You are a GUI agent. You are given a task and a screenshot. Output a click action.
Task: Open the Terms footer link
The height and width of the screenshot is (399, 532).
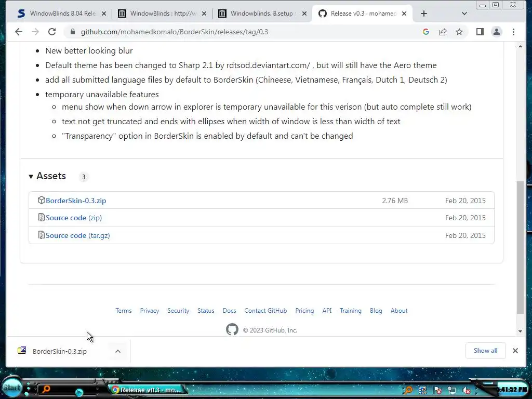(x=124, y=311)
